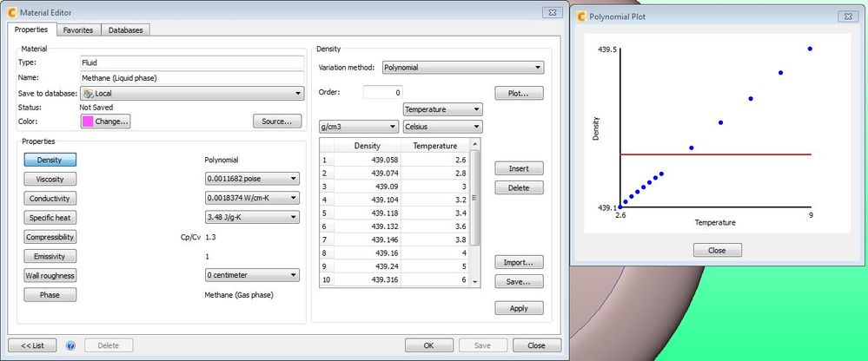Open the Celsius temperature units dropdown

443,127
